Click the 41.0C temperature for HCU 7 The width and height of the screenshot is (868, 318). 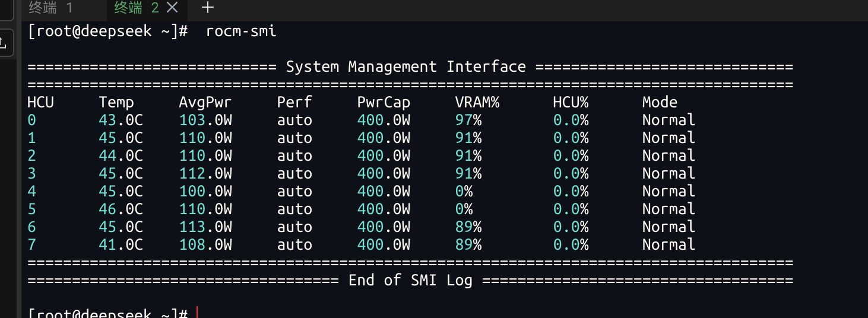(121, 244)
